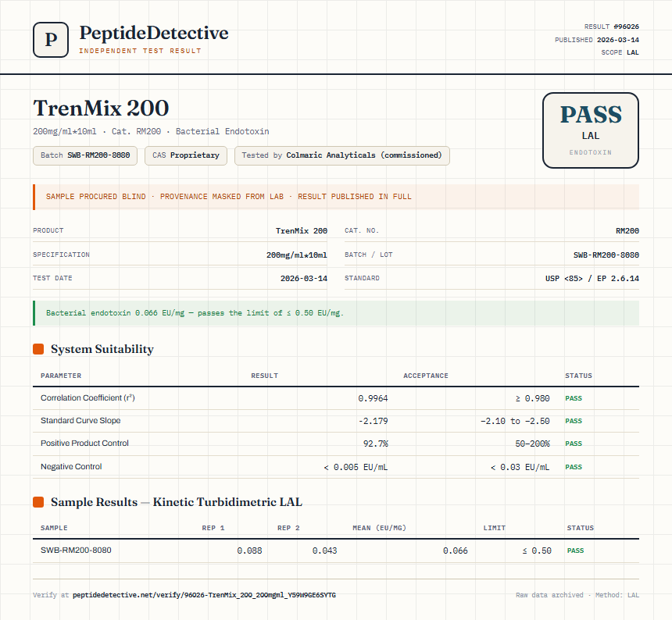Click the MEAN (EU/MG) column header

point(379,528)
